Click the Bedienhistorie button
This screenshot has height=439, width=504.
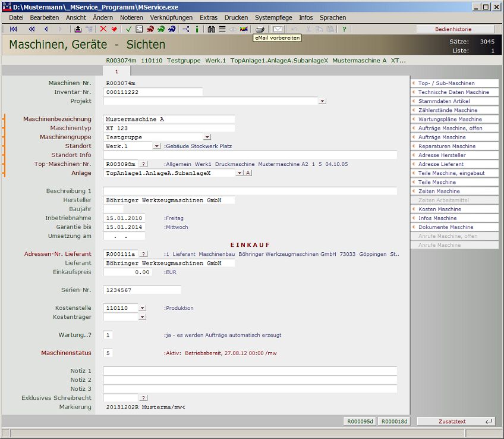[x=454, y=29]
